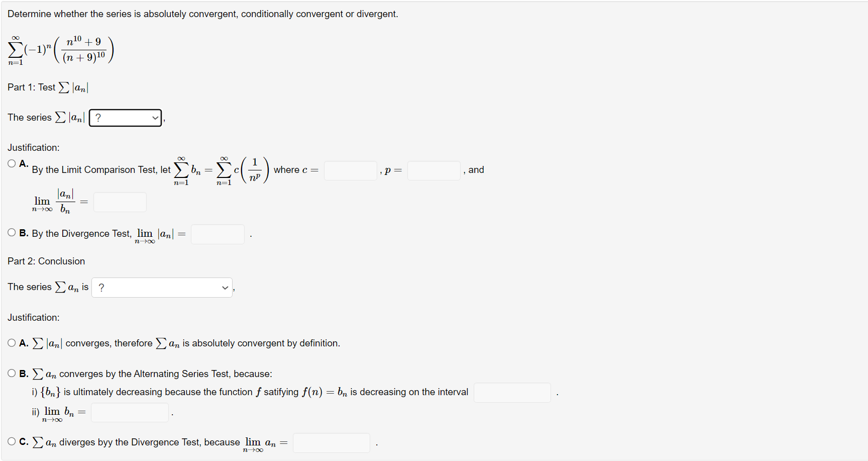Viewport: 868px width, 461px height.
Task: Select justification B, the Divergence Test
Action: [11, 232]
